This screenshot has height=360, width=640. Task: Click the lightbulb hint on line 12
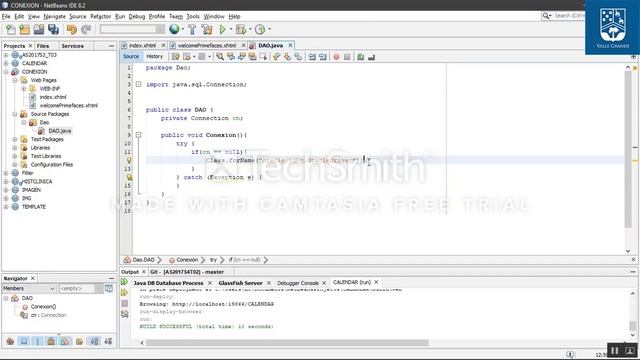click(129, 160)
